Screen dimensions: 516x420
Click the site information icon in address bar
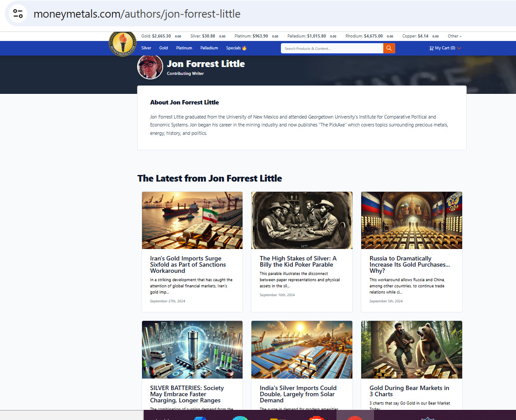[18, 14]
